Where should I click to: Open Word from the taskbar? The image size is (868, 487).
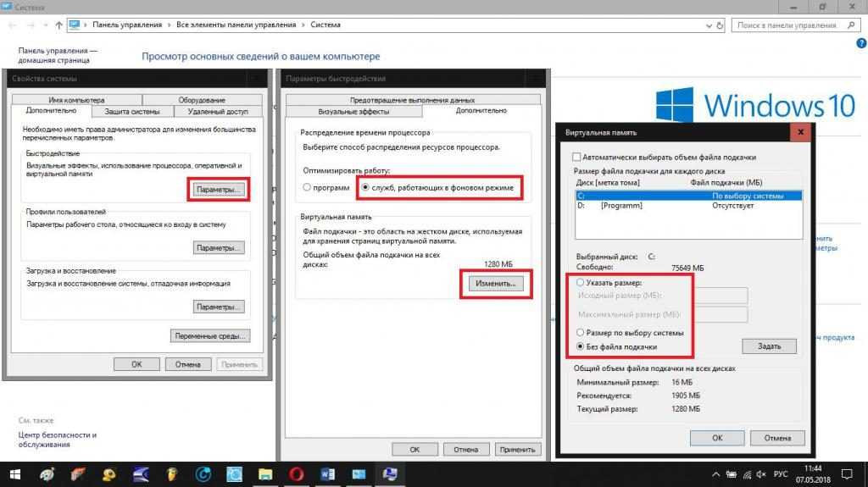tap(327, 474)
